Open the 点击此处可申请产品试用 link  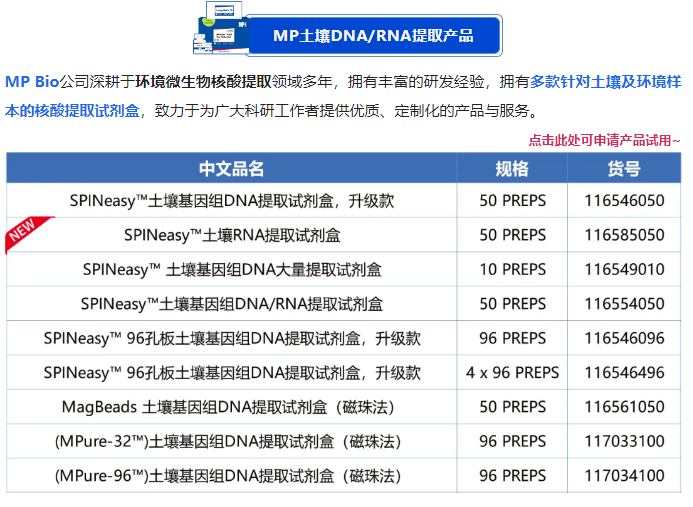pos(604,141)
